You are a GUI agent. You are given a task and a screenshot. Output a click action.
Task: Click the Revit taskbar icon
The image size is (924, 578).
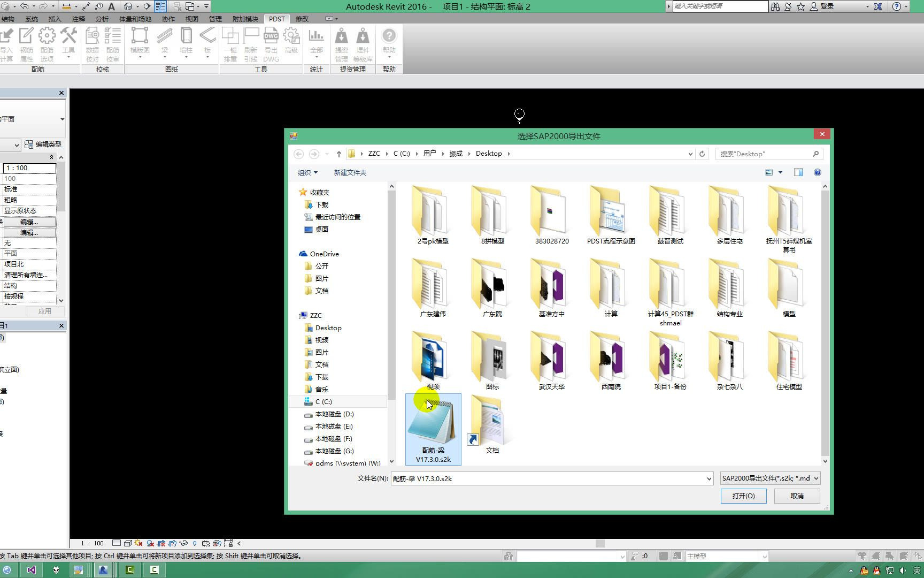pos(103,570)
